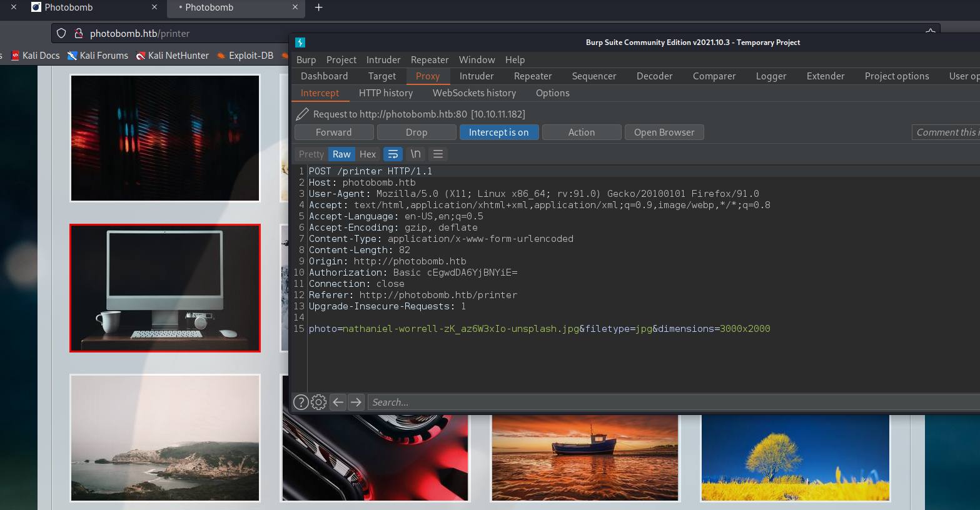980x510 pixels.
Task: Click the POST /printer HTTP/1.1 request line
Action: tap(370, 171)
